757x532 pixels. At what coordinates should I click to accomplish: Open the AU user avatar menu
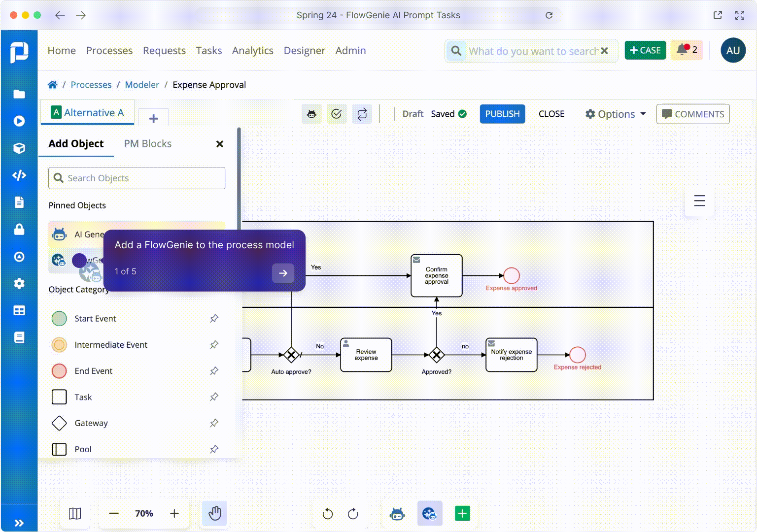pos(733,50)
